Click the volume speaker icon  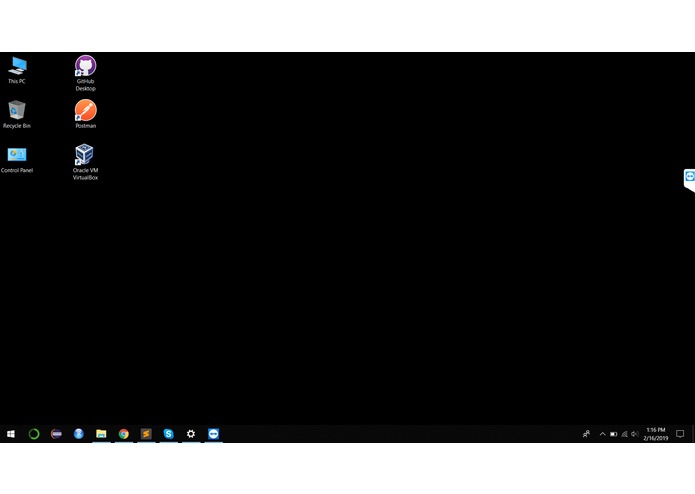click(x=635, y=434)
